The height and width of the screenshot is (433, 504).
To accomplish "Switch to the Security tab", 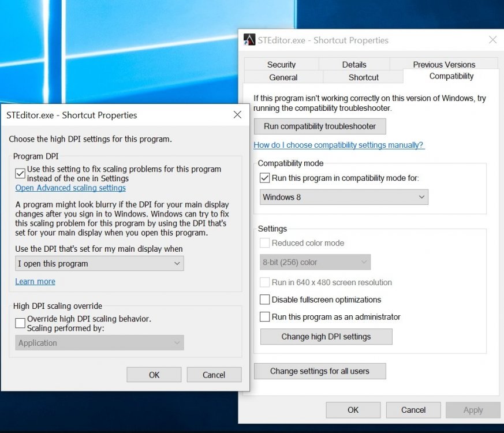I will tap(282, 64).
